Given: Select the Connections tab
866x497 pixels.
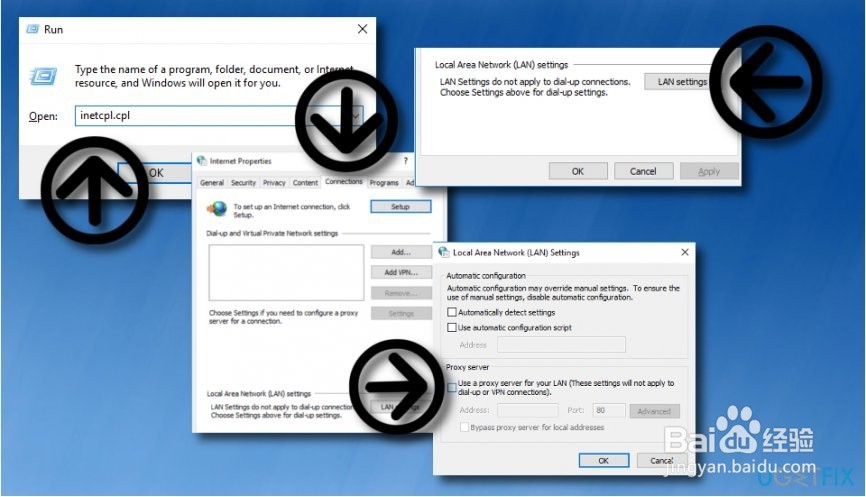Looking at the screenshot, I should click(x=344, y=181).
